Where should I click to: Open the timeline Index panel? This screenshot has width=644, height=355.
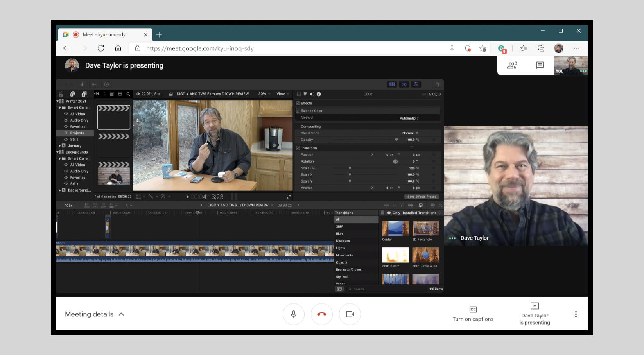pyautogui.click(x=67, y=205)
